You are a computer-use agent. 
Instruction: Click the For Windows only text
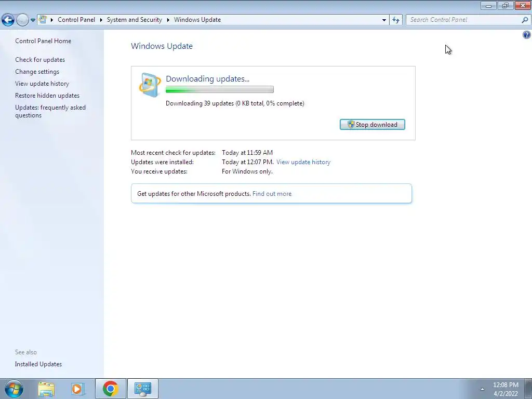247,171
